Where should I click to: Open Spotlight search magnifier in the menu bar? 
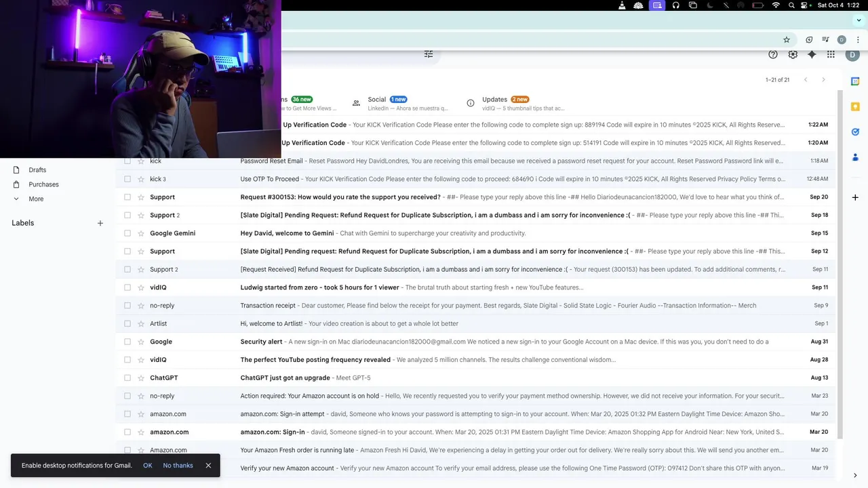click(x=791, y=5)
